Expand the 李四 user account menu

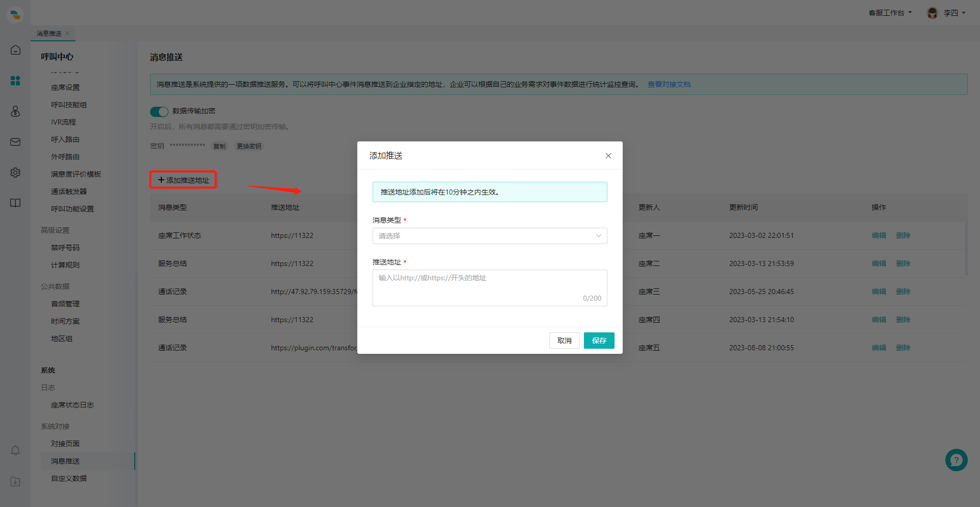(x=946, y=13)
